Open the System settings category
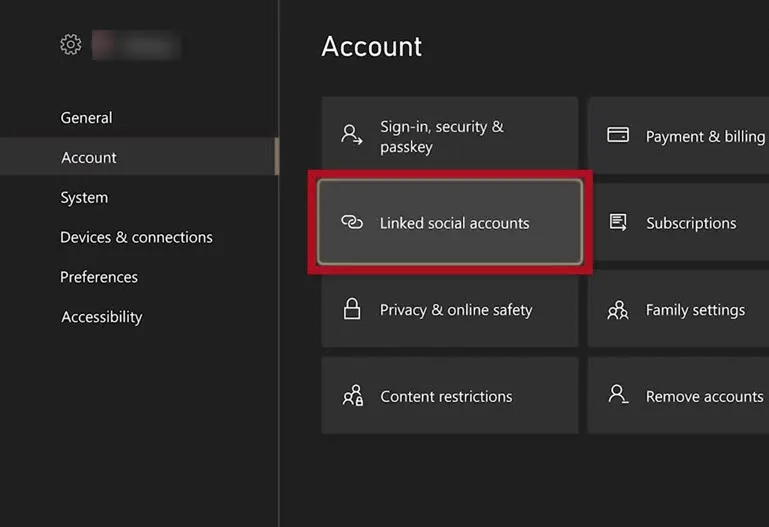This screenshot has width=769, height=527. click(x=139, y=197)
